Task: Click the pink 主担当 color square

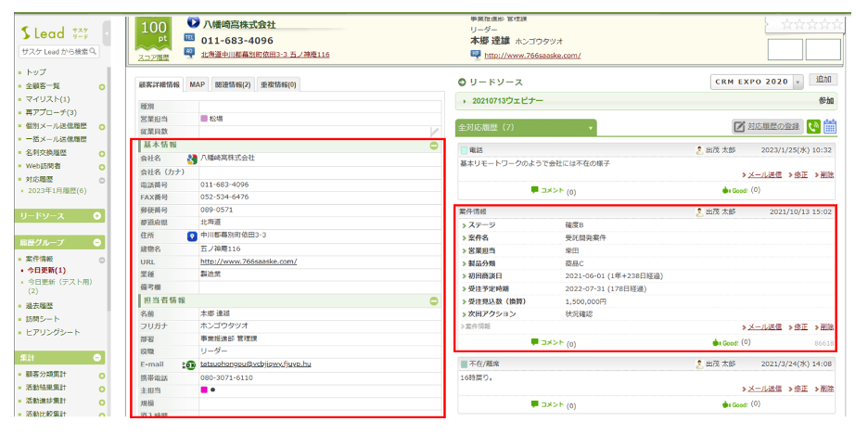Action: coord(204,391)
